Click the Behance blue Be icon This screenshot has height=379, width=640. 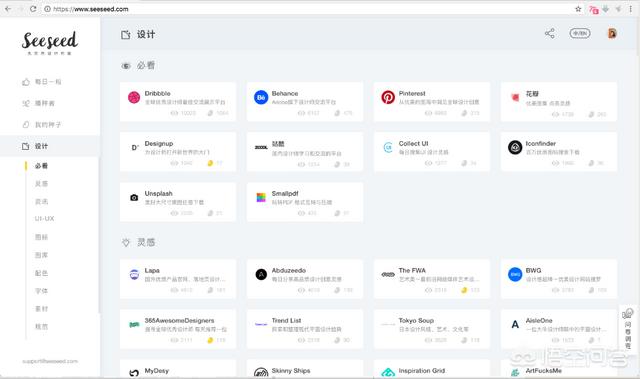[261, 97]
